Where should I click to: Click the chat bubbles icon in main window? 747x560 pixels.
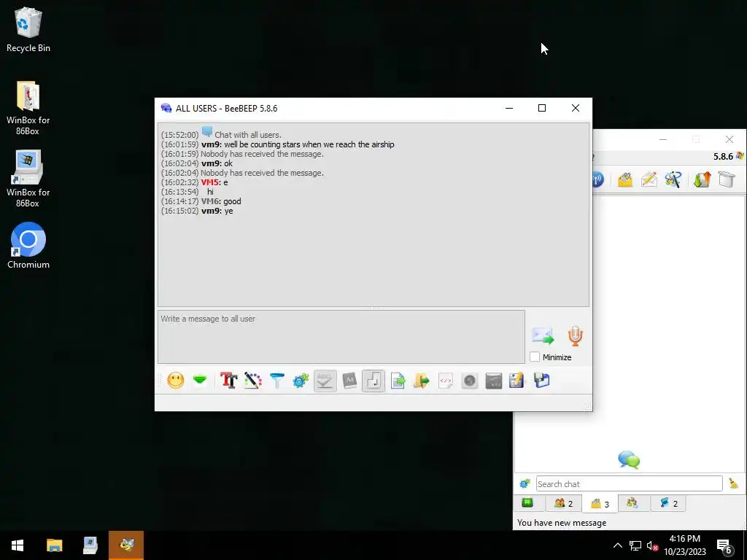tap(629, 460)
